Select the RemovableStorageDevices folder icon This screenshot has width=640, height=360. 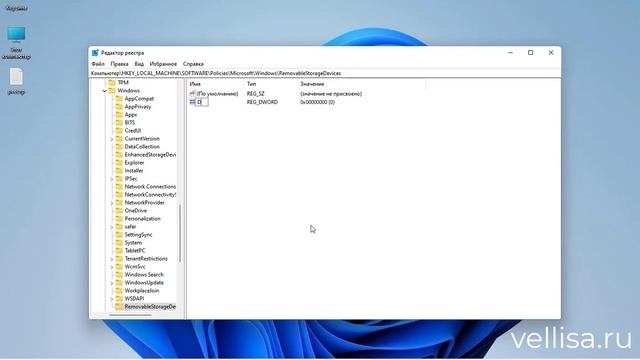point(119,307)
